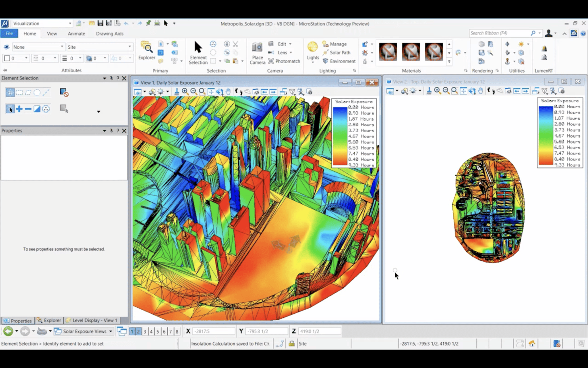Open the Level Display - View 1 tab

[92, 320]
